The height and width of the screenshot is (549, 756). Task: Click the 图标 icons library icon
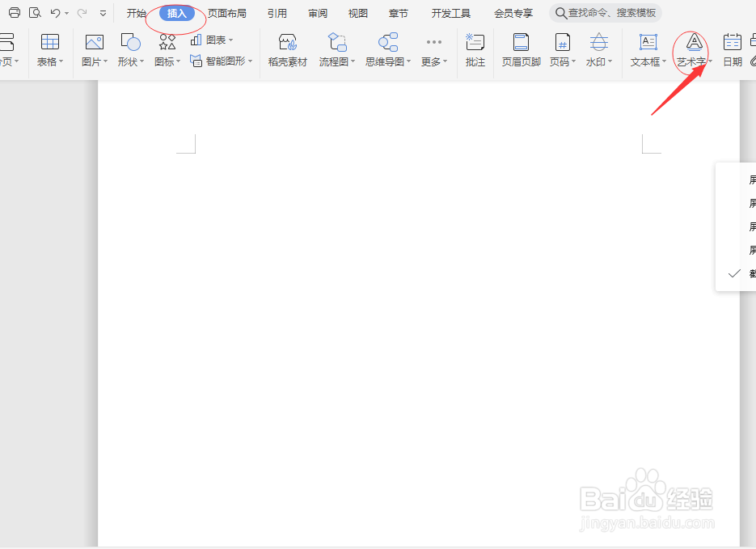(167, 42)
